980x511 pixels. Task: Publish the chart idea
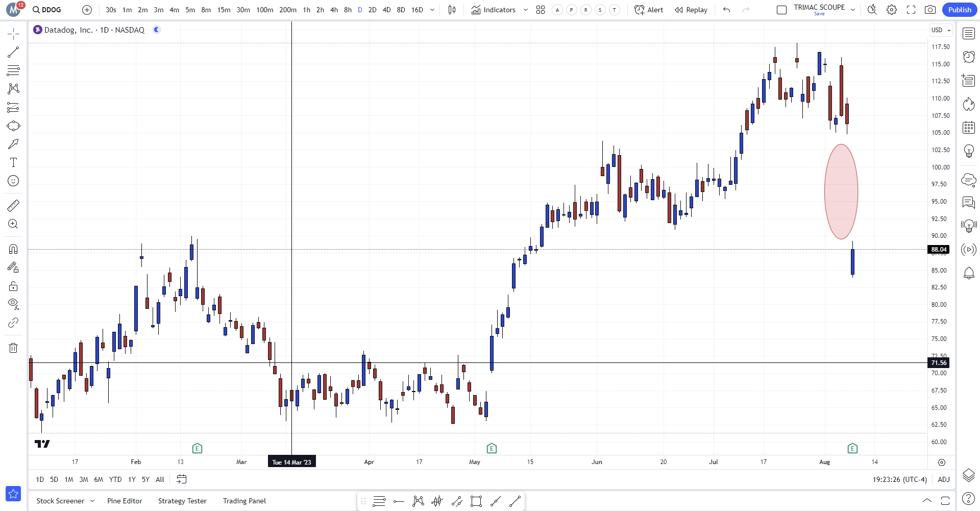(x=960, y=10)
